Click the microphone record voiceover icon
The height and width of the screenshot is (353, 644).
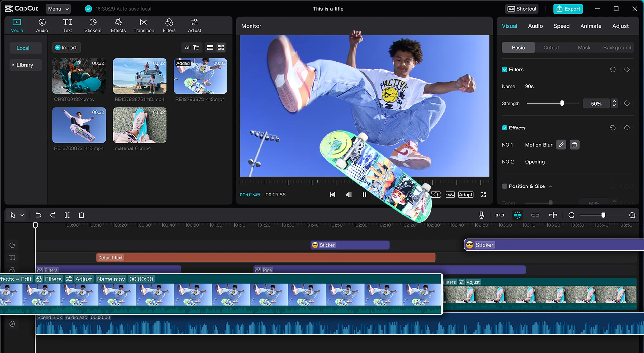[481, 215]
